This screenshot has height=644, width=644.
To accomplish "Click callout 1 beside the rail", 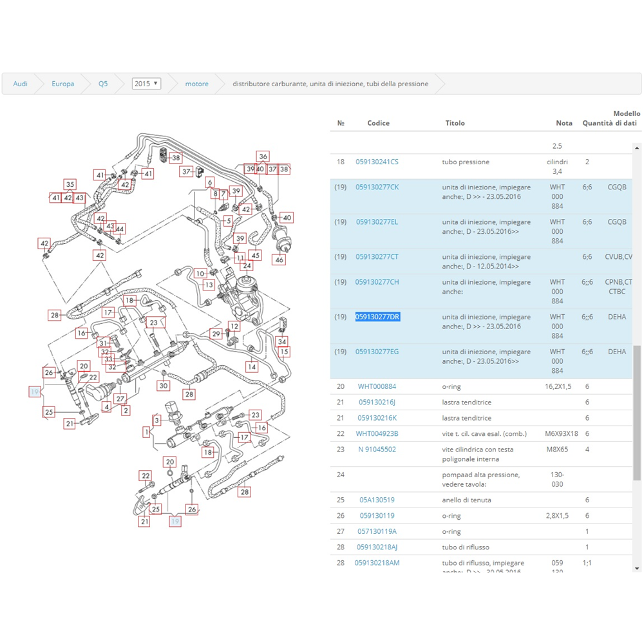I will point(147,431).
